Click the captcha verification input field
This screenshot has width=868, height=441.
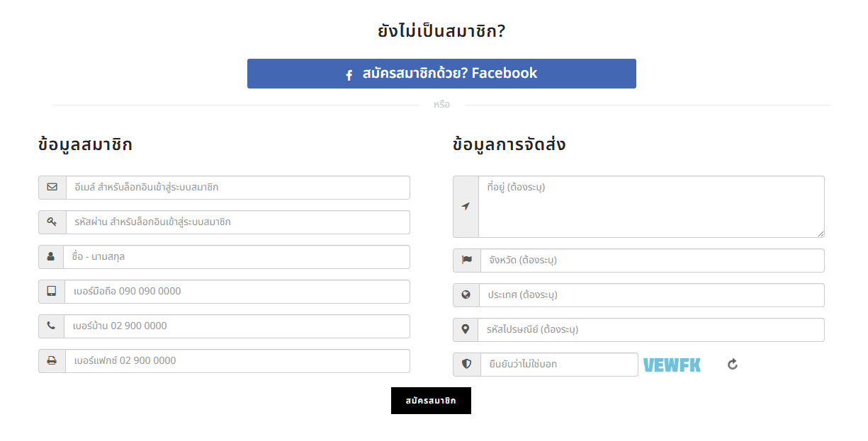point(559,365)
